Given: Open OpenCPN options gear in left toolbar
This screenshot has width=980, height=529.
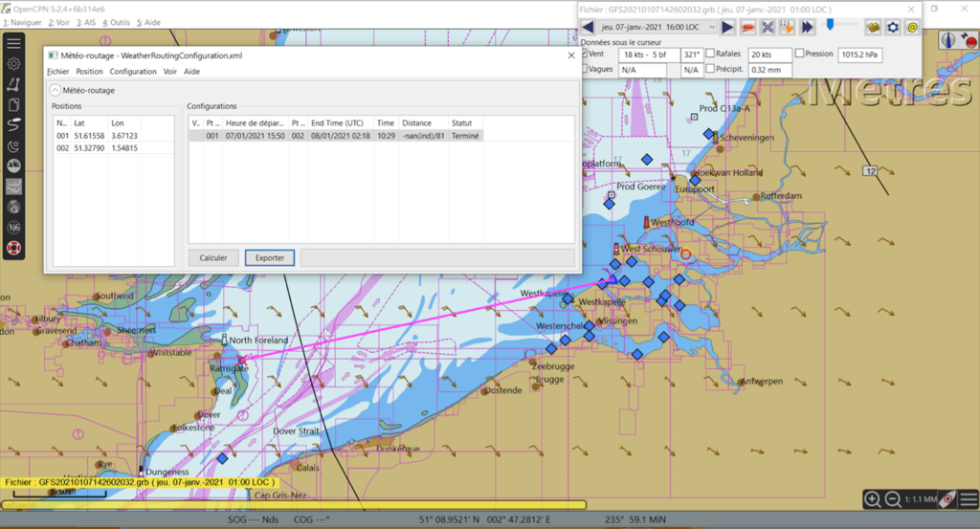Looking at the screenshot, I should point(13,64).
